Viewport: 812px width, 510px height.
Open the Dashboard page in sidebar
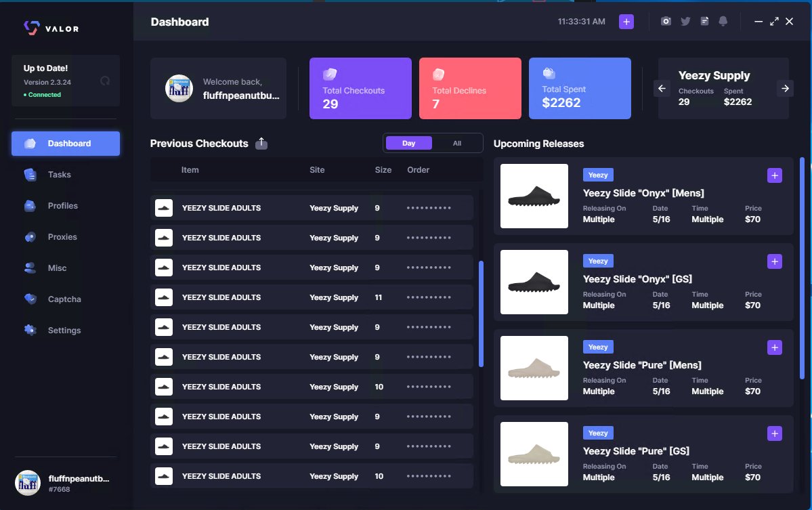point(66,144)
